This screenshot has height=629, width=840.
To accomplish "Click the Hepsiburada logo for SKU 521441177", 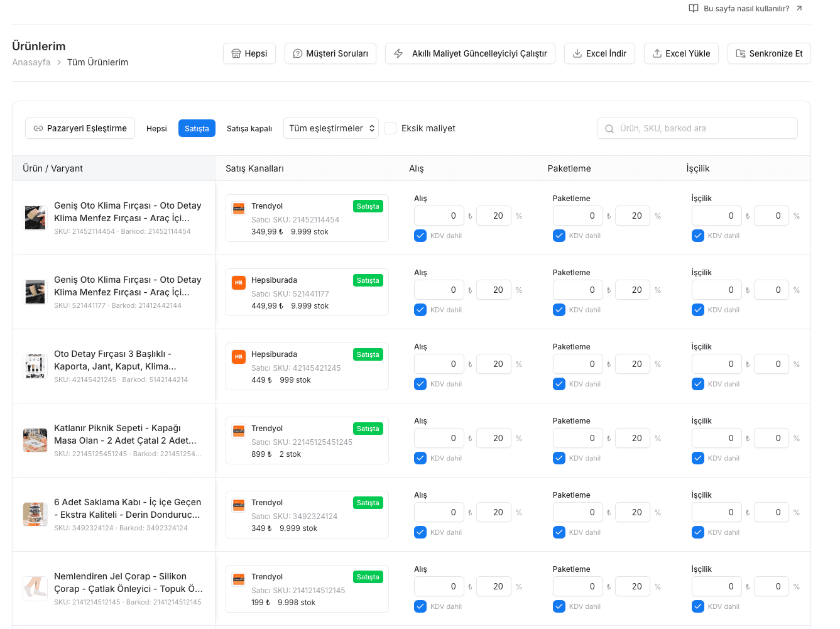I will pos(239,283).
